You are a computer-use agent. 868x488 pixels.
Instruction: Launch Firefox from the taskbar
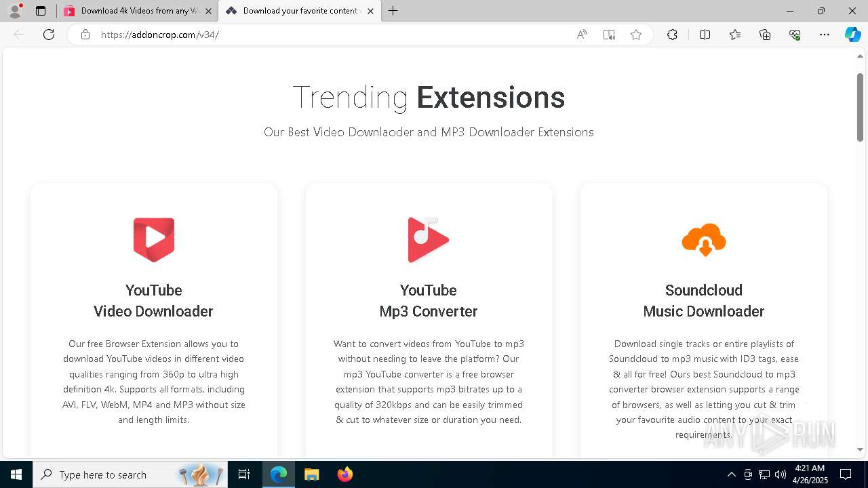point(345,474)
